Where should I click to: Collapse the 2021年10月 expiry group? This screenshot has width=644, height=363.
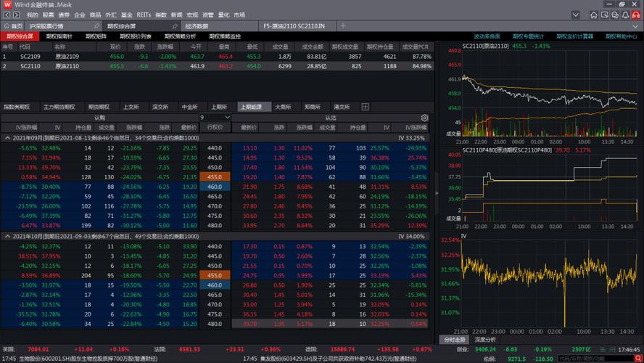(7, 236)
